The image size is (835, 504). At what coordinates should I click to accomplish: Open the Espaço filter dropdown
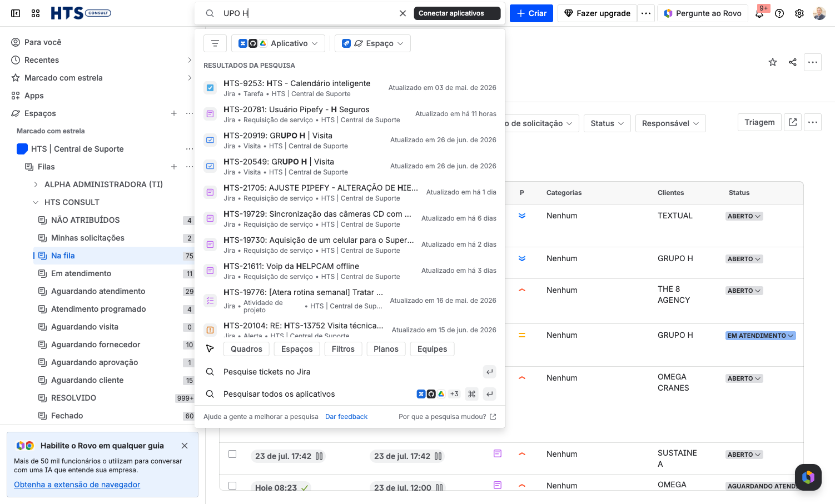coord(372,43)
